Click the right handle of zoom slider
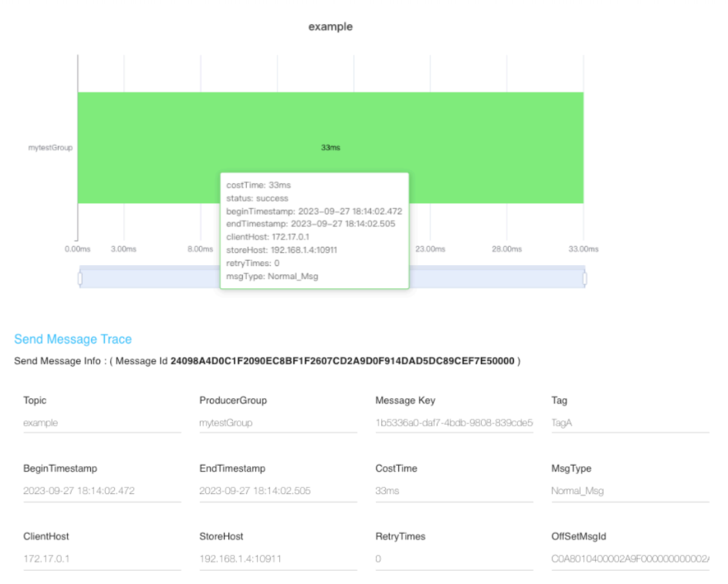This screenshot has width=728, height=584. 584,279
